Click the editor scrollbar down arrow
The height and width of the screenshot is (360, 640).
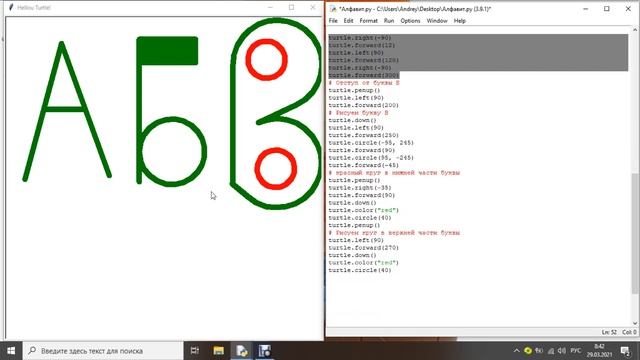point(635,322)
